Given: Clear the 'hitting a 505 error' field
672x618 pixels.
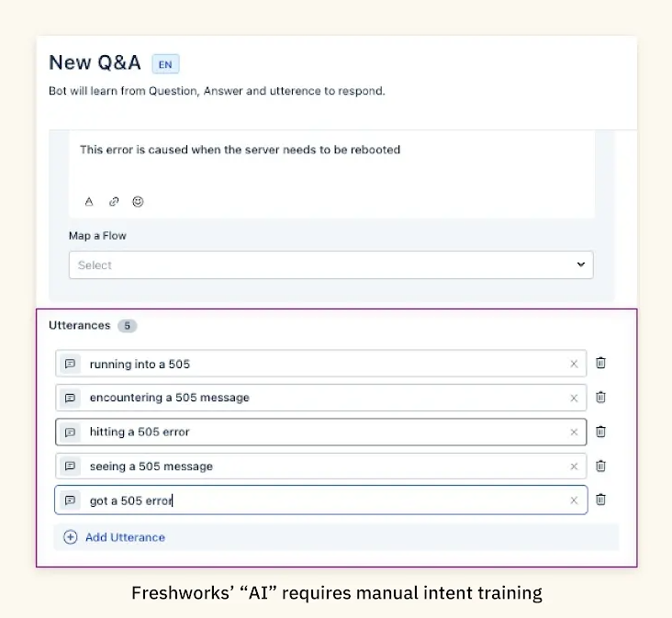Looking at the screenshot, I should tap(574, 432).
